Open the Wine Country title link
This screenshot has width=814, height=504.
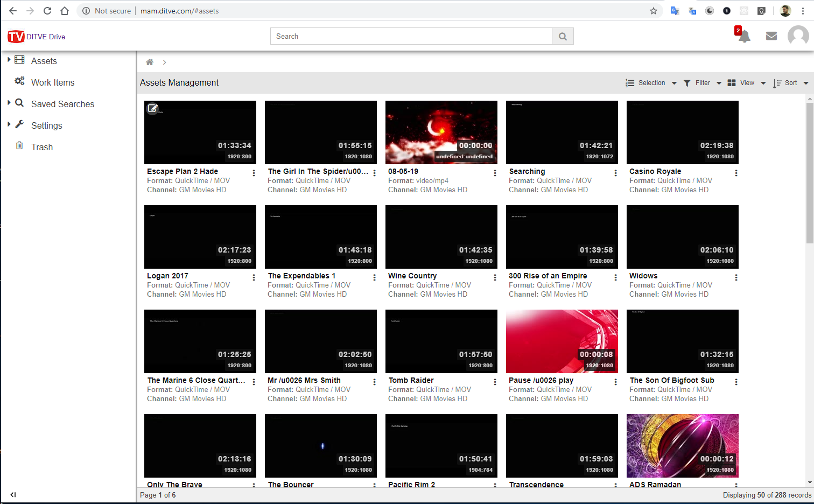pyautogui.click(x=412, y=276)
